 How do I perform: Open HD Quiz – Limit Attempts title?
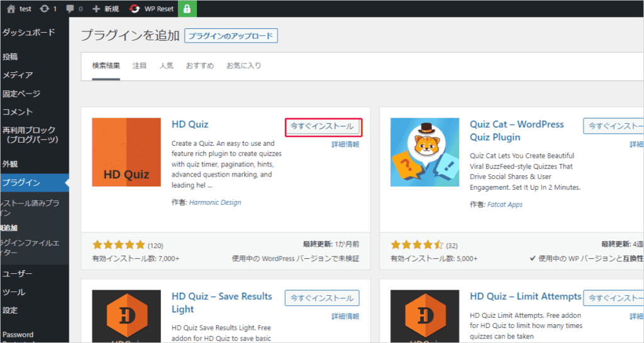click(x=525, y=297)
